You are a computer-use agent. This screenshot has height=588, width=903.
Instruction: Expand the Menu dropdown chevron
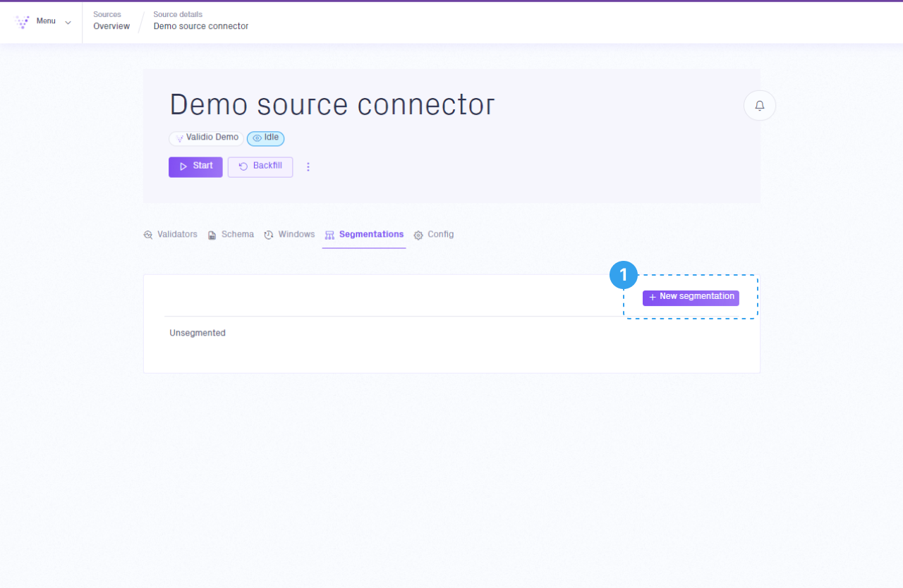click(x=68, y=23)
